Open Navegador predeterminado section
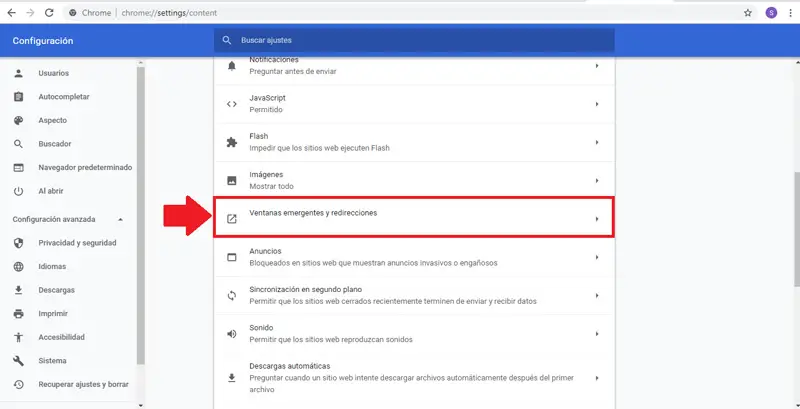This screenshot has width=800, height=409. point(69,167)
